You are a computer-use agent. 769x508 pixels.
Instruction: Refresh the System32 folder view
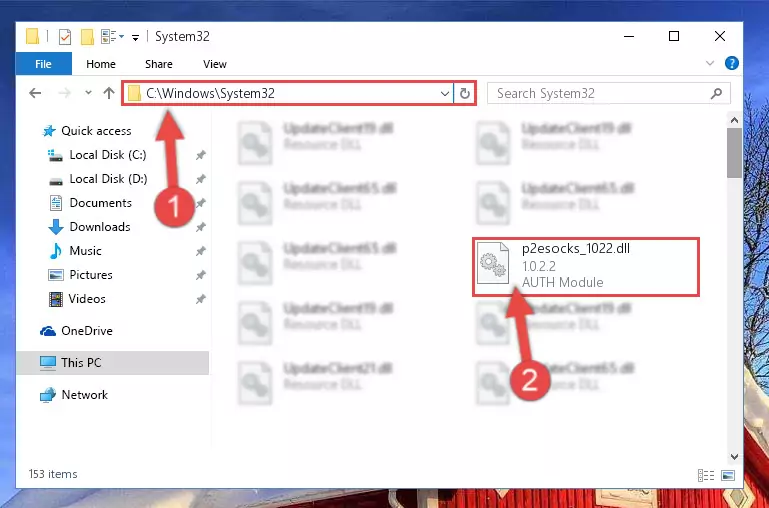464,93
